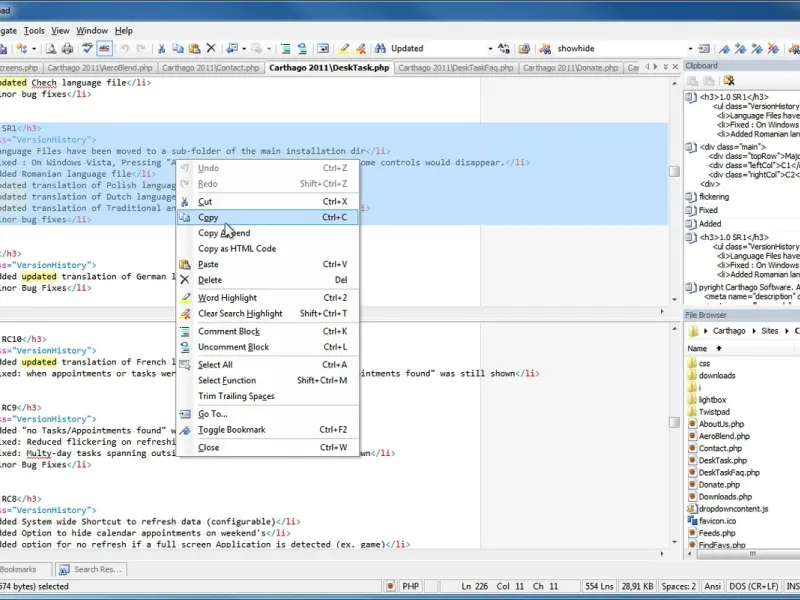Choose Trim Trailing Spaces in context menu

[267, 396]
